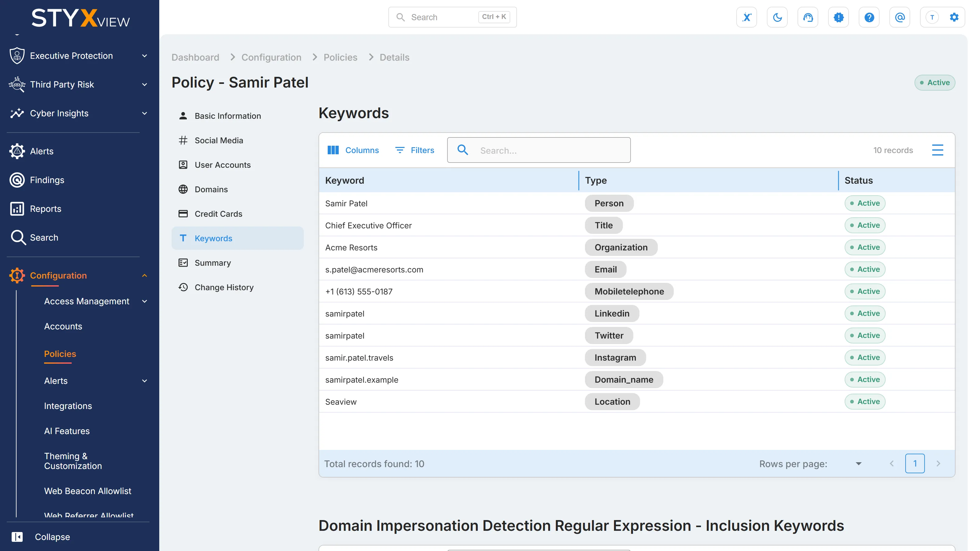Open Basic Information section
980x551 pixels.
[237, 116]
